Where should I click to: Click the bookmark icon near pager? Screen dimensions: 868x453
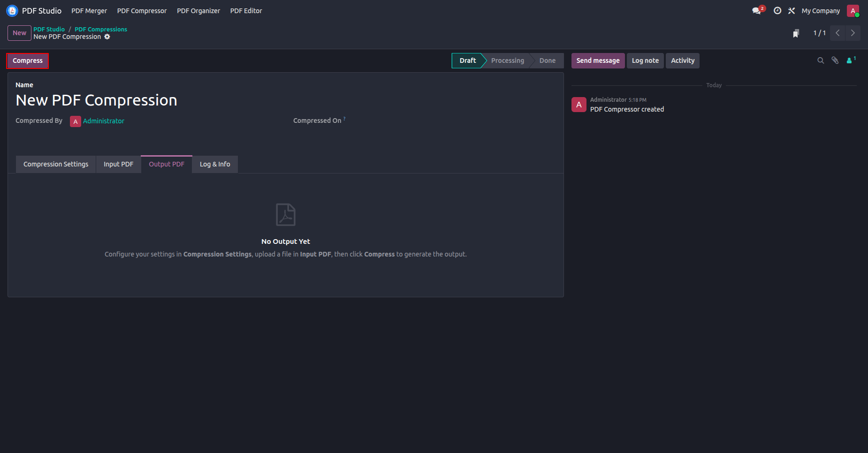(796, 33)
